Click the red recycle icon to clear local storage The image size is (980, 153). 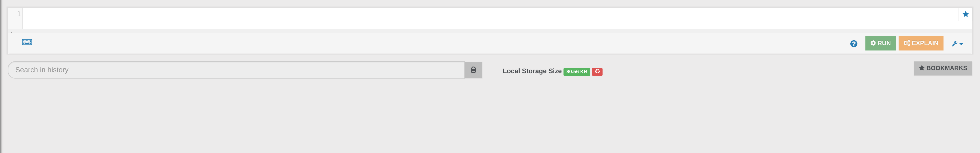597,72
